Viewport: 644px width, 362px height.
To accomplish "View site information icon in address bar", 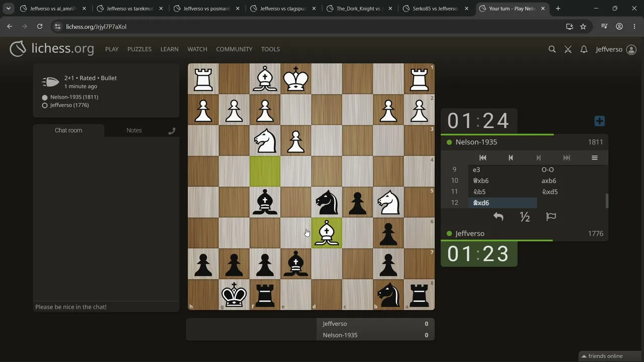I will point(57,27).
